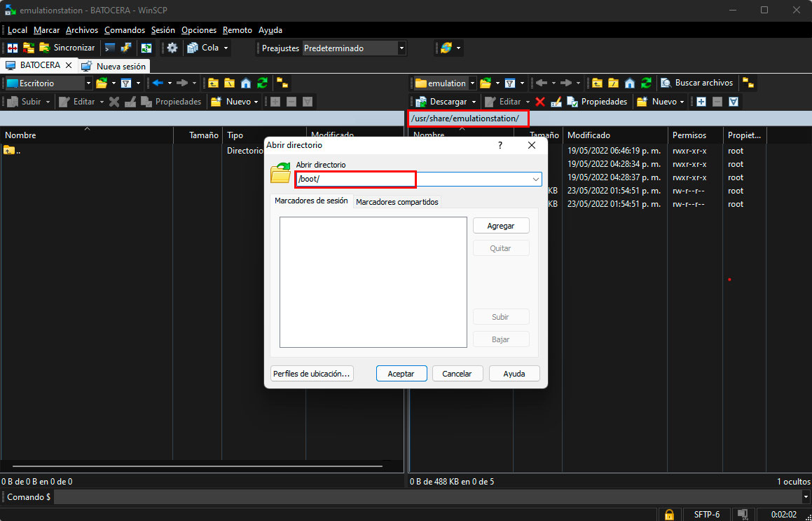Open the Preferences gear icon
Viewport: 812px width, 521px height.
(x=172, y=48)
